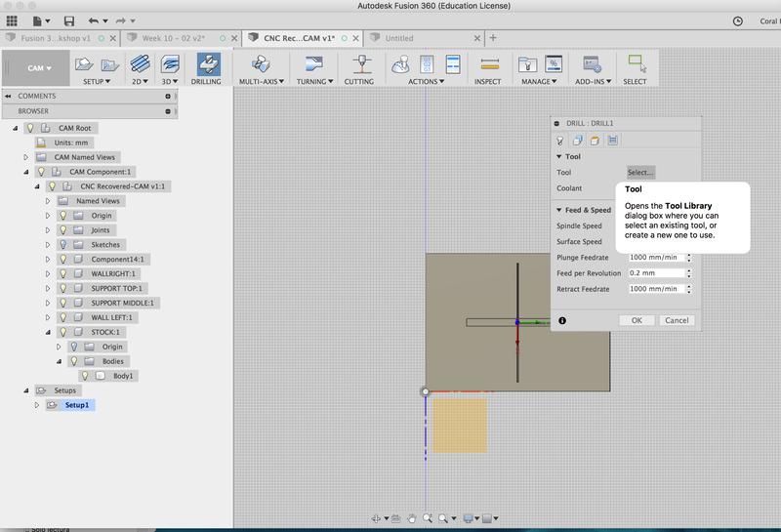Click the Multi-Axis icon
The width and height of the screenshot is (781, 532).
coord(261,64)
